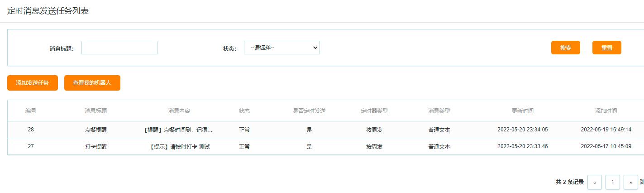Click 普通文本 in the 点餐提醒 row
Screen dimensions: 644x193
click(x=439, y=130)
